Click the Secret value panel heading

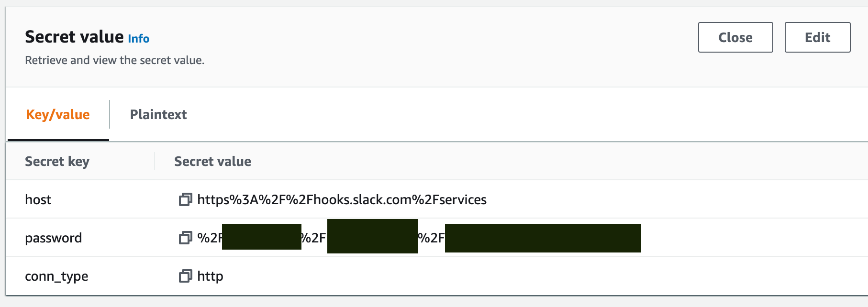(74, 37)
